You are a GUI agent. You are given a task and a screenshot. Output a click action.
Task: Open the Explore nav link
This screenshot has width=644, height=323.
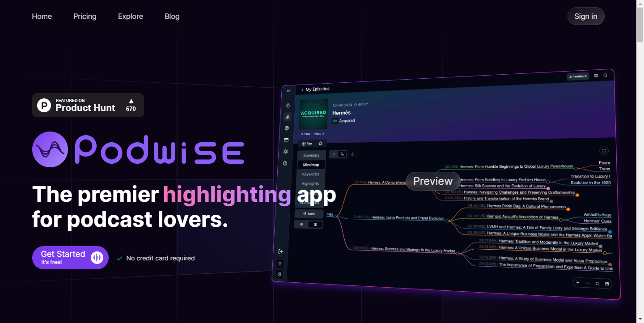131,16
